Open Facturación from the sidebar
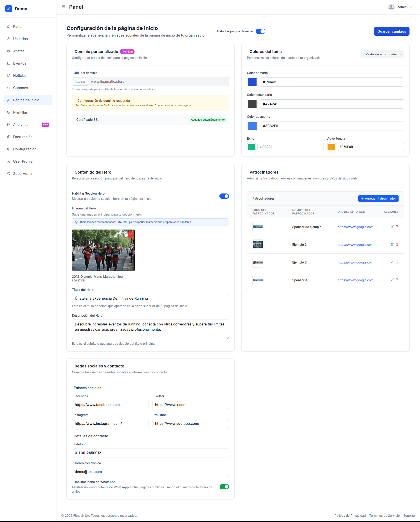The width and height of the screenshot is (420, 522). (x=23, y=137)
